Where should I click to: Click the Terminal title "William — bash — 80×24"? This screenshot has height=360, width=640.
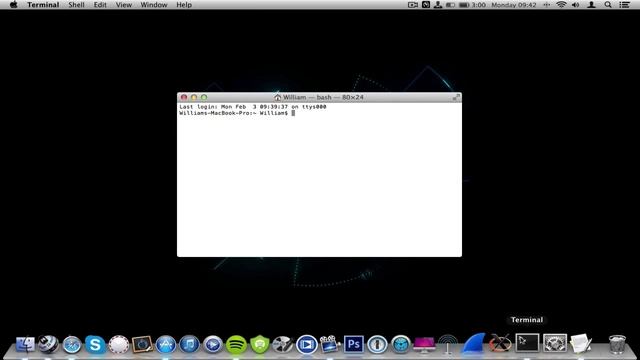(x=323, y=97)
